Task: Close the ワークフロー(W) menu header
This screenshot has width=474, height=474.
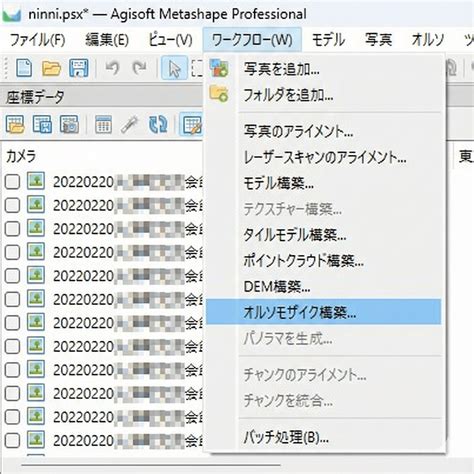Action: 252,40
